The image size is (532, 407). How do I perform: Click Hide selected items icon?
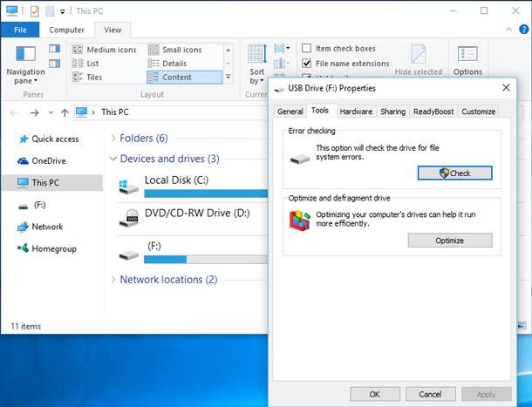pyautogui.click(x=419, y=54)
